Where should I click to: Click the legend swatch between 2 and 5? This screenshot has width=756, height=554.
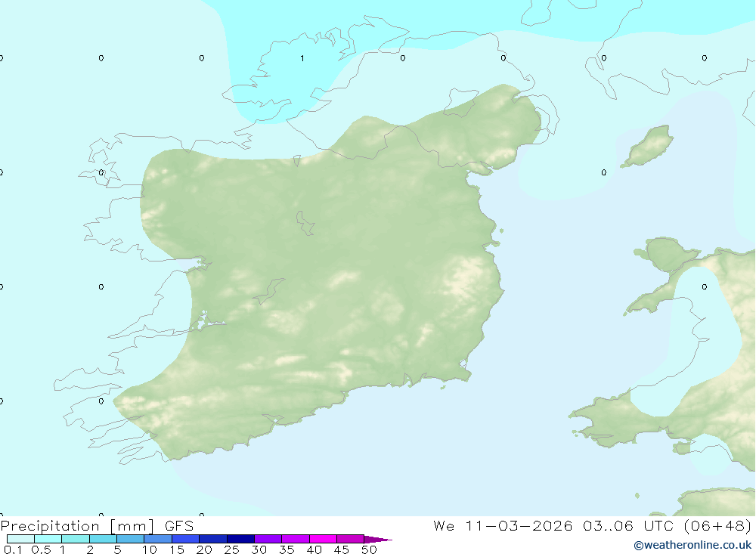coord(103,539)
